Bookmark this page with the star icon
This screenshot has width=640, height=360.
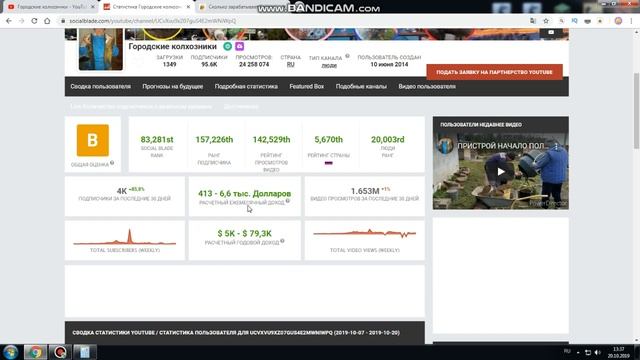coord(546,21)
